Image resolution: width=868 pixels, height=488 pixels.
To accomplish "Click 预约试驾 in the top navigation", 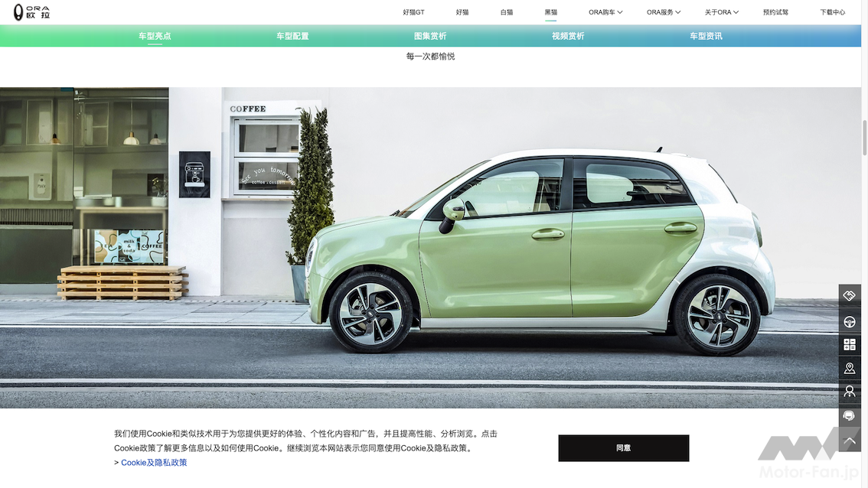I will (x=775, y=12).
